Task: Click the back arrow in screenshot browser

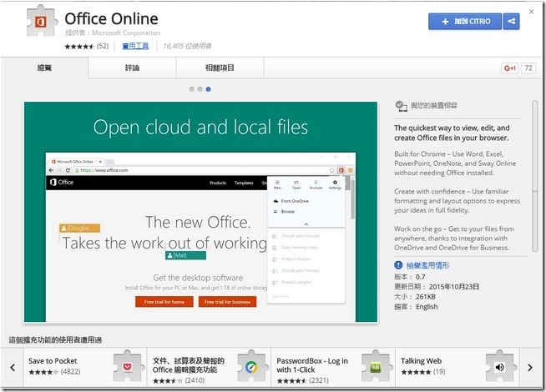Action: click(x=51, y=170)
